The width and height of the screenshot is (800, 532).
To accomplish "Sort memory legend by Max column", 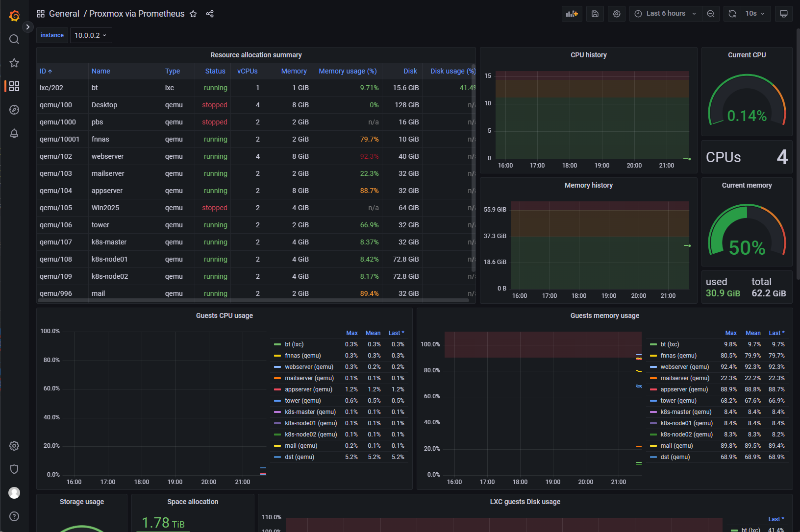I will point(731,333).
